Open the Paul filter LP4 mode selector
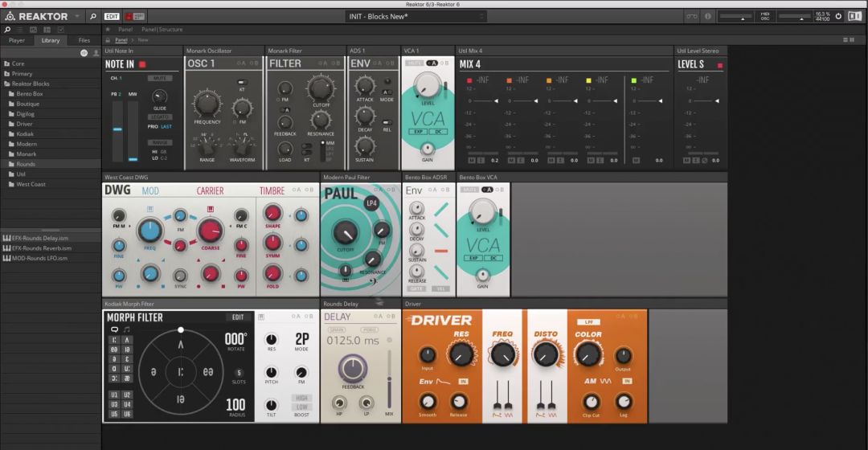This screenshot has height=450, width=868. (371, 203)
